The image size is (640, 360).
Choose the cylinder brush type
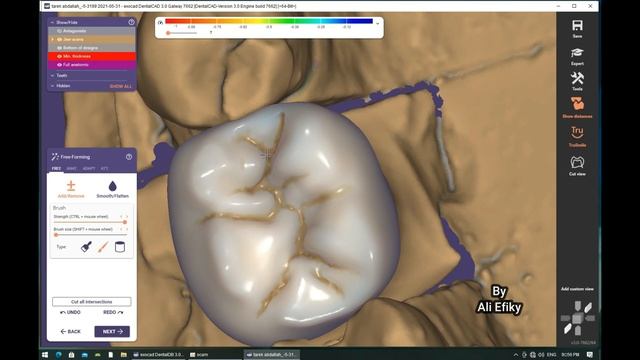pyautogui.click(x=120, y=247)
